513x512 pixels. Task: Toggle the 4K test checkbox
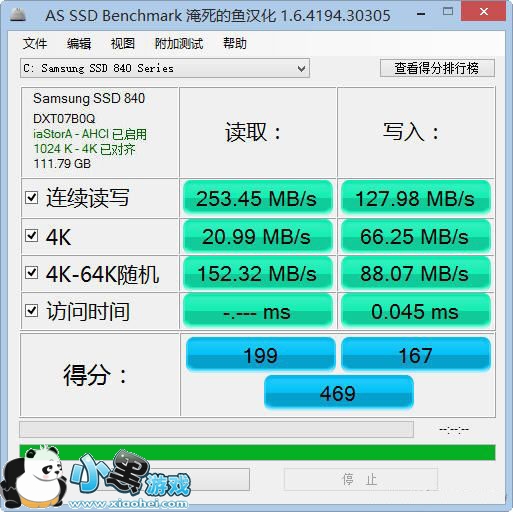[32, 236]
